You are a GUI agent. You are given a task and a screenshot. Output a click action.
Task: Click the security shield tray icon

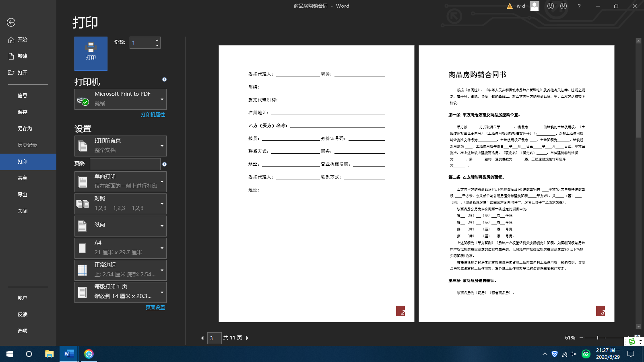click(555, 354)
